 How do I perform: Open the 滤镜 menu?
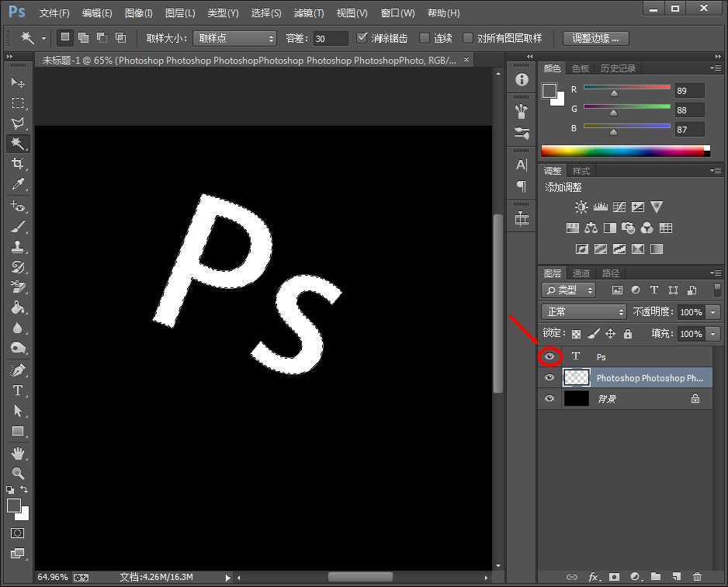(307, 12)
